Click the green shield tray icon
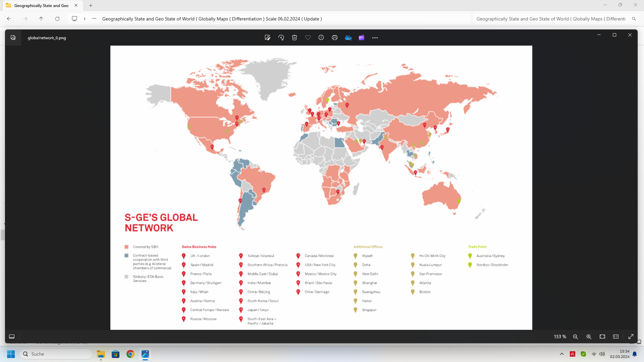Screen dimensions: 644x362 click(583, 354)
